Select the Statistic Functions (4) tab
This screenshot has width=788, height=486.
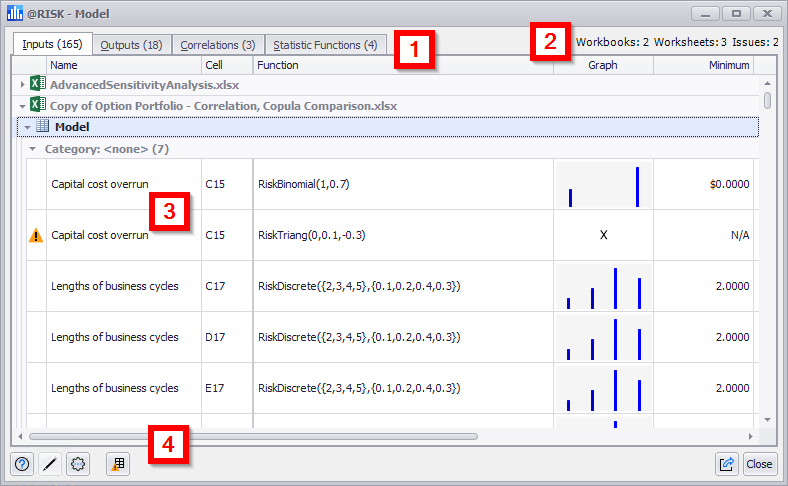coord(325,45)
